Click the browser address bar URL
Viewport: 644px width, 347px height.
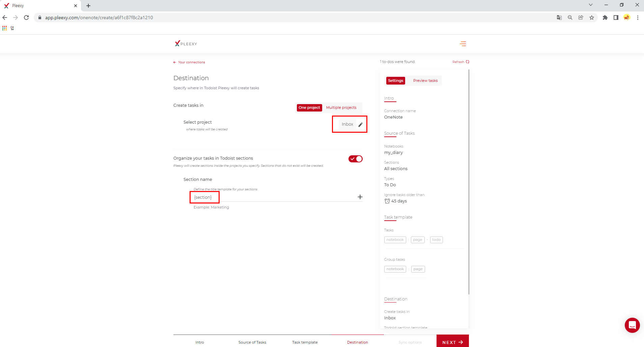(99, 18)
